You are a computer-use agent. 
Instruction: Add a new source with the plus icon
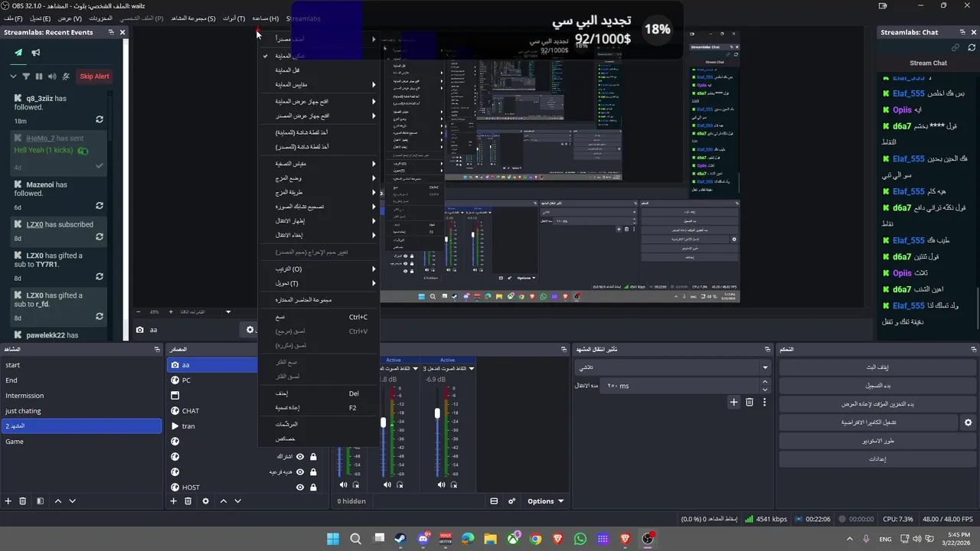174,501
